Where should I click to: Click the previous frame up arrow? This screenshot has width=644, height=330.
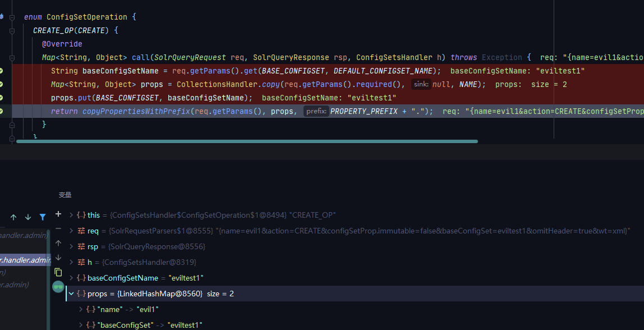[x=13, y=217]
